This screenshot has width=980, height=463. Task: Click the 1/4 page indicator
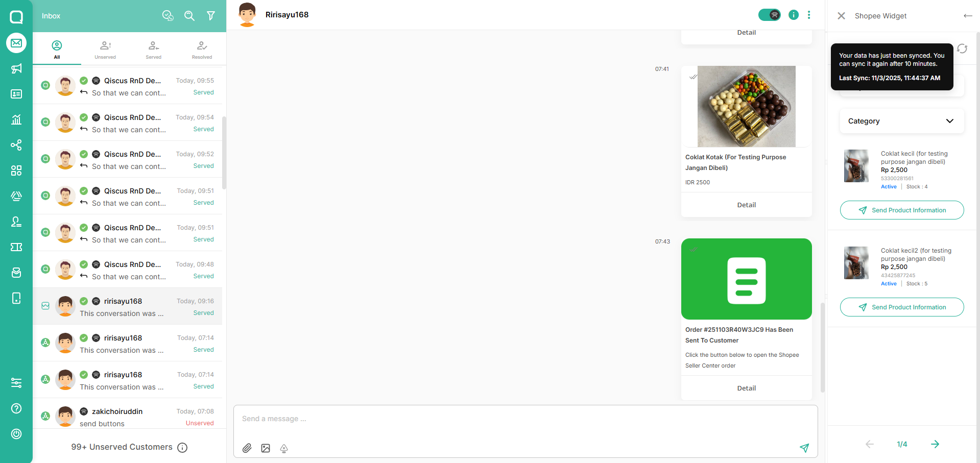tap(902, 444)
